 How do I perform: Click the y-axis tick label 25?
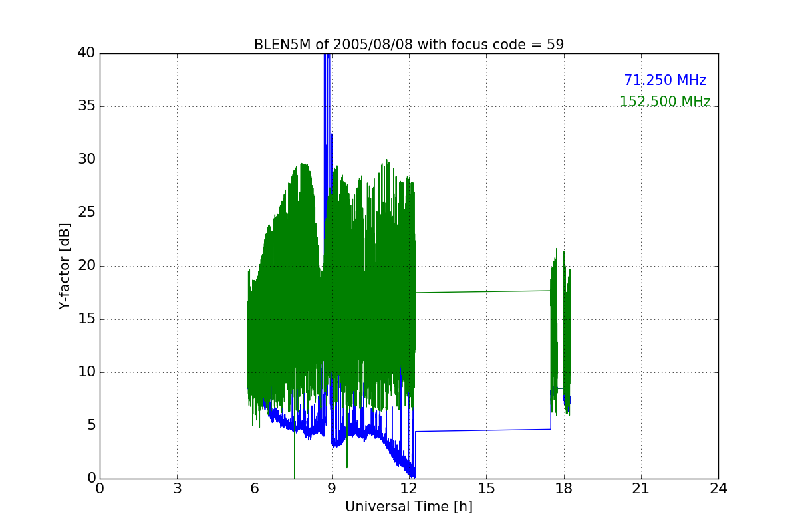[x=86, y=213]
